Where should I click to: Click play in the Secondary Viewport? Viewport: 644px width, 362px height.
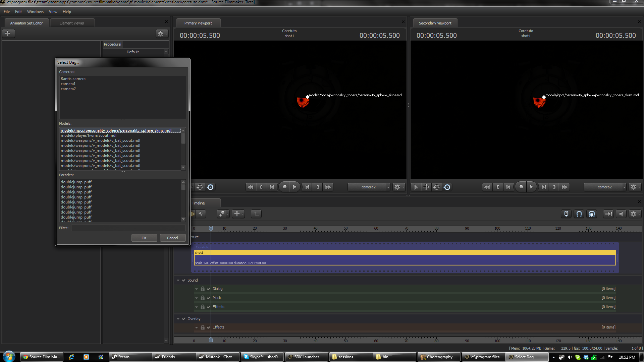pos(531,187)
